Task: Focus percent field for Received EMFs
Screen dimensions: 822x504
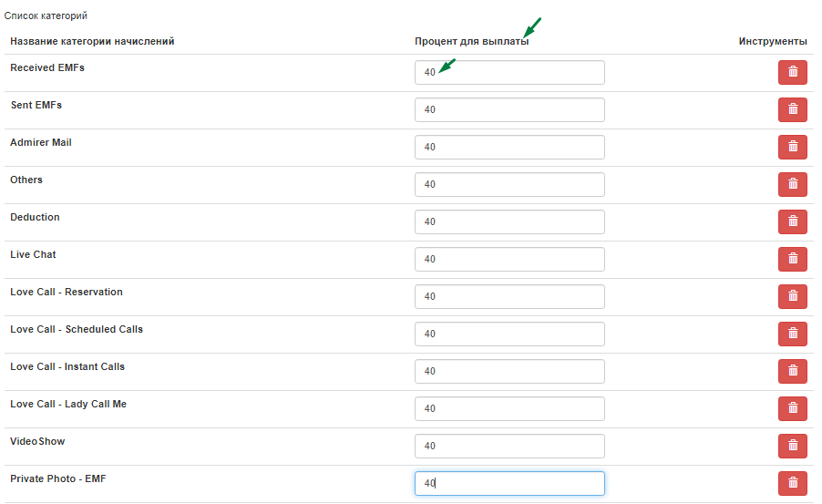Action: tap(509, 72)
